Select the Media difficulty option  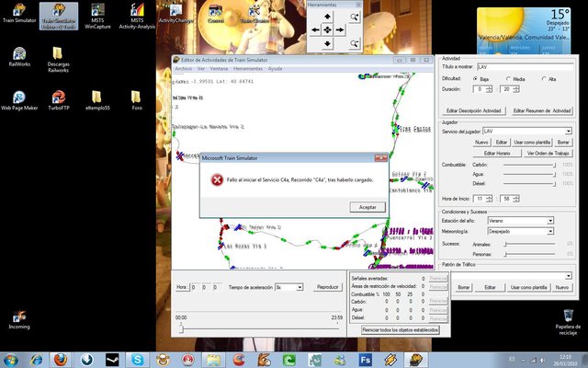click(510, 79)
